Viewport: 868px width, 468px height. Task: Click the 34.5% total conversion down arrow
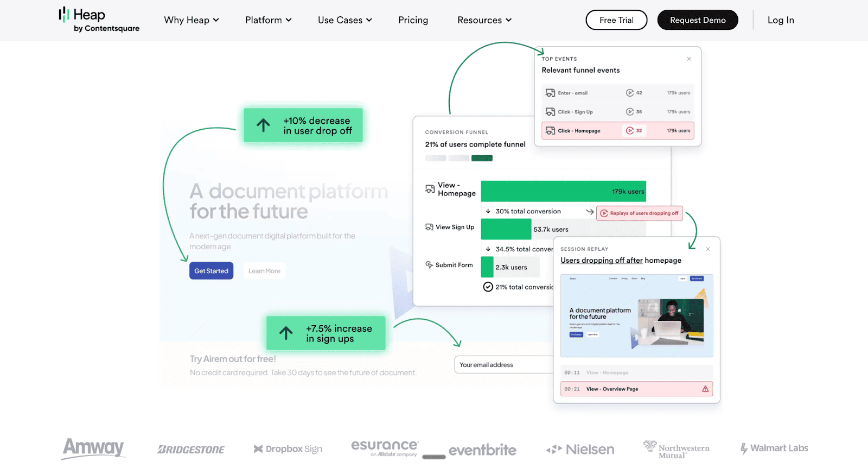[x=488, y=249]
